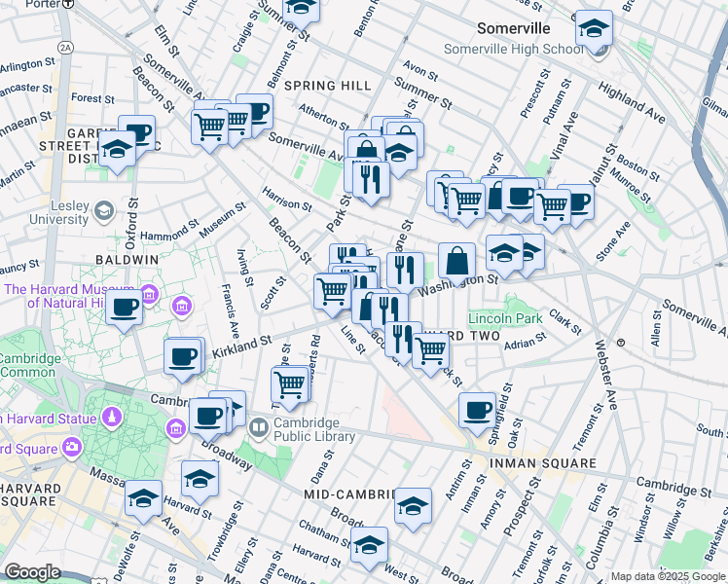This screenshot has height=584, width=728.
Task: Click the graduation cap marker at Somerville High School
Action: click(x=593, y=30)
